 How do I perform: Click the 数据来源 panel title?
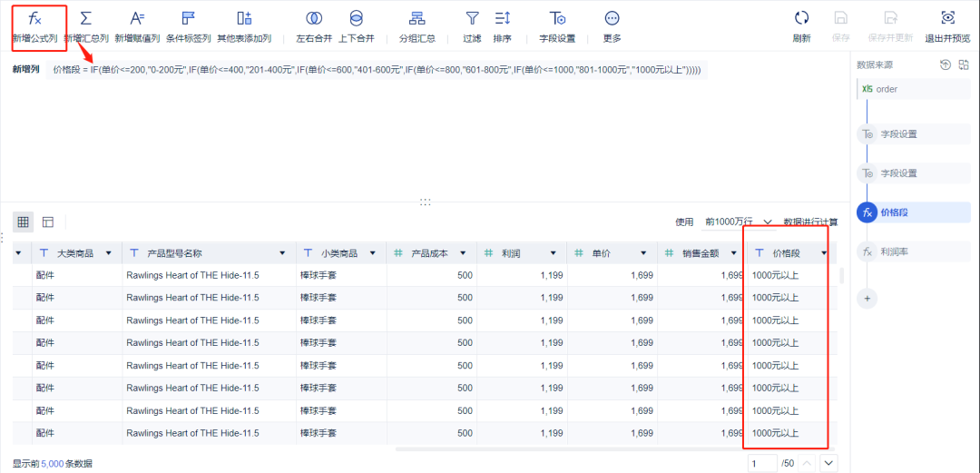click(x=875, y=64)
